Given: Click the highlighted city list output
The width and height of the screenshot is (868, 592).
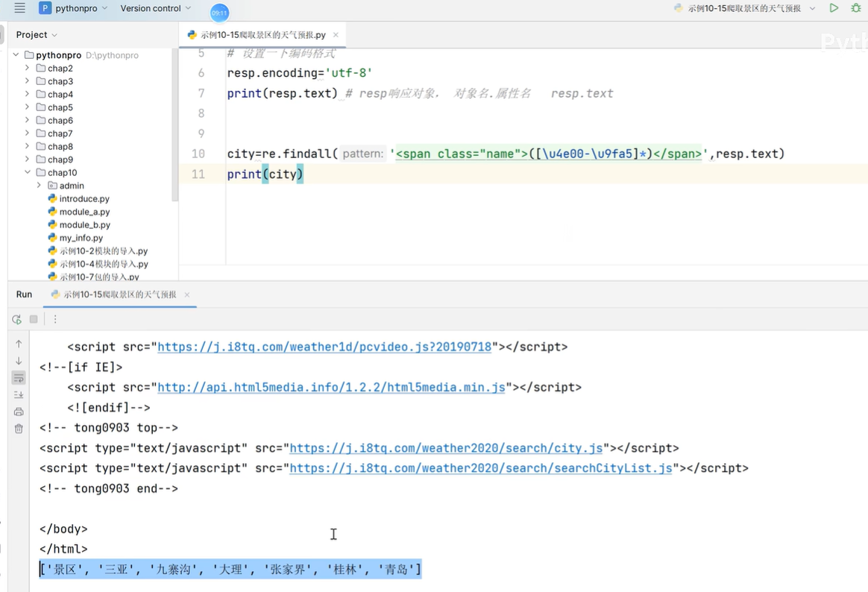Looking at the screenshot, I should (230, 570).
